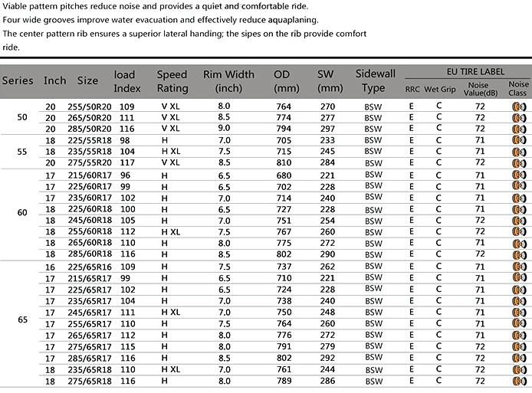This screenshot has width=532, height=393.
Task: Click the noise class icon for 255/50R20
Action: tap(519, 106)
